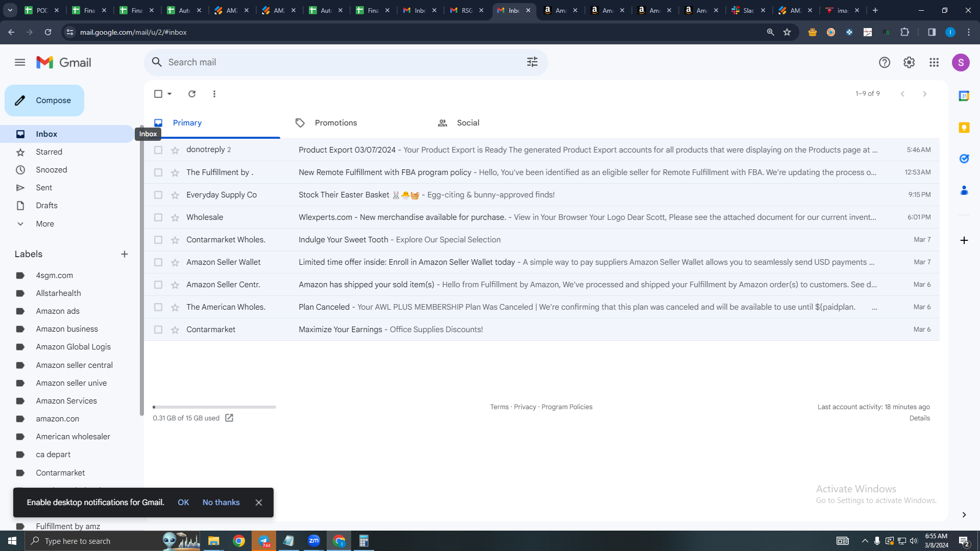Check the select-all emails checkbox
The width and height of the screenshot is (980, 551).
click(x=158, y=94)
